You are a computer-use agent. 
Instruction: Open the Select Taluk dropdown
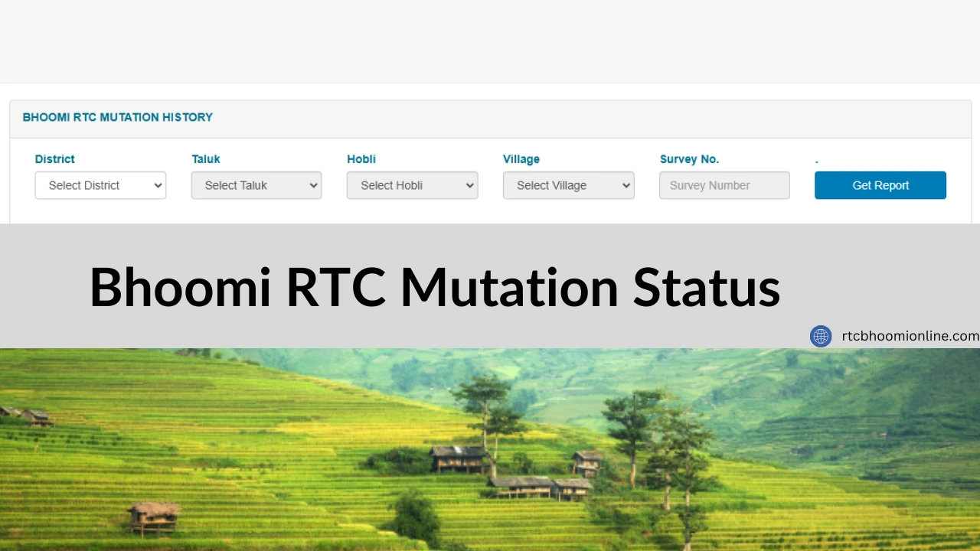[x=256, y=185]
